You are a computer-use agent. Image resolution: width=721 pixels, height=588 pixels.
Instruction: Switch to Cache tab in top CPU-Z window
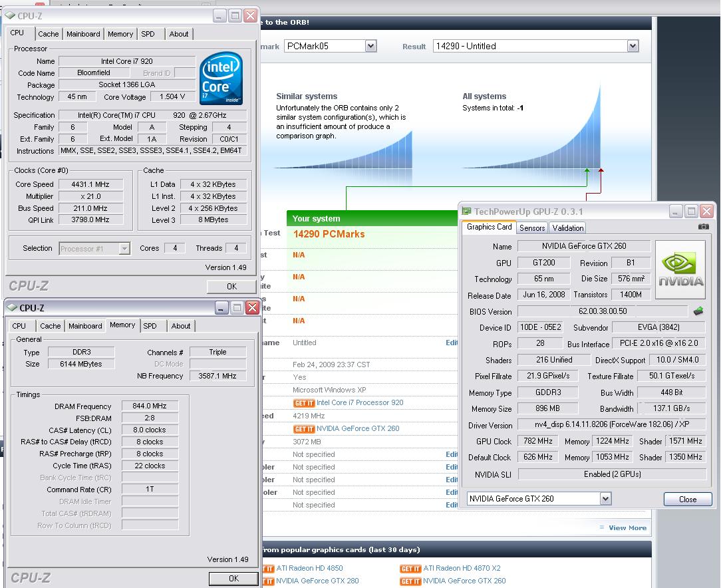[49, 34]
